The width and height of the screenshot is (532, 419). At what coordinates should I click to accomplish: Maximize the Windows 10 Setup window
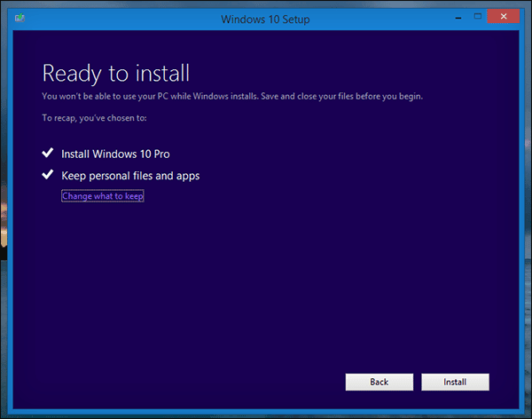tap(477, 15)
